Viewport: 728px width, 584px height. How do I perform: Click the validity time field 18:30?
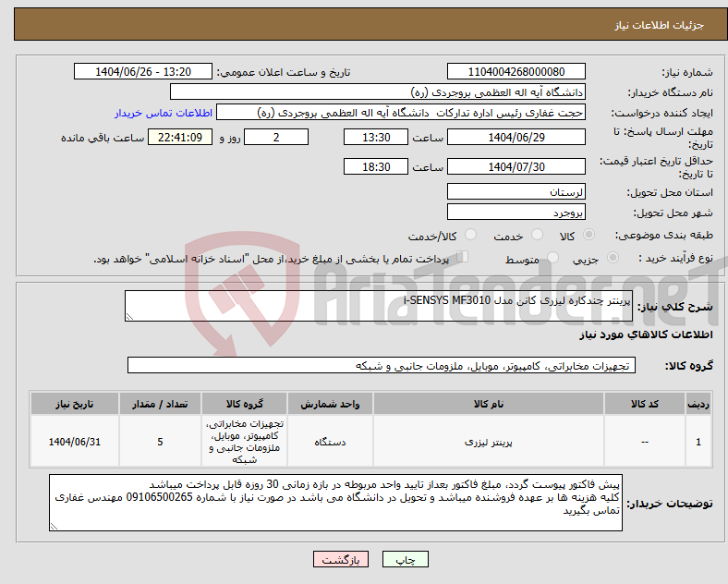pos(376,166)
